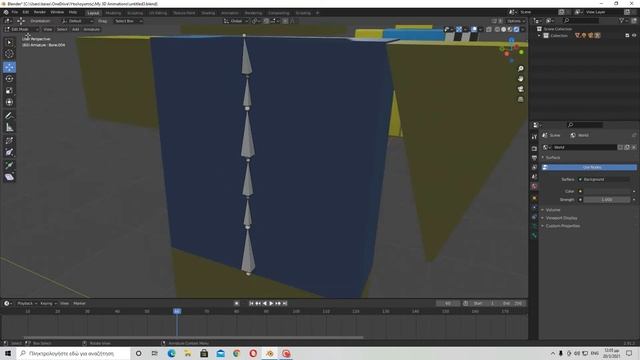The image size is (640, 360).
Task: Open the Options dropdown in viewport header
Action: point(515,21)
